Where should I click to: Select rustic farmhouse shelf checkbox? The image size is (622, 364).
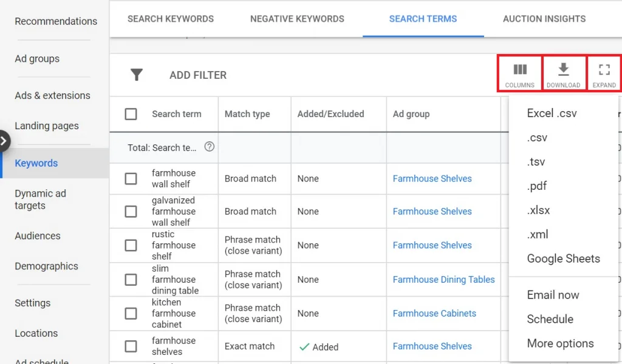click(131, 245)
